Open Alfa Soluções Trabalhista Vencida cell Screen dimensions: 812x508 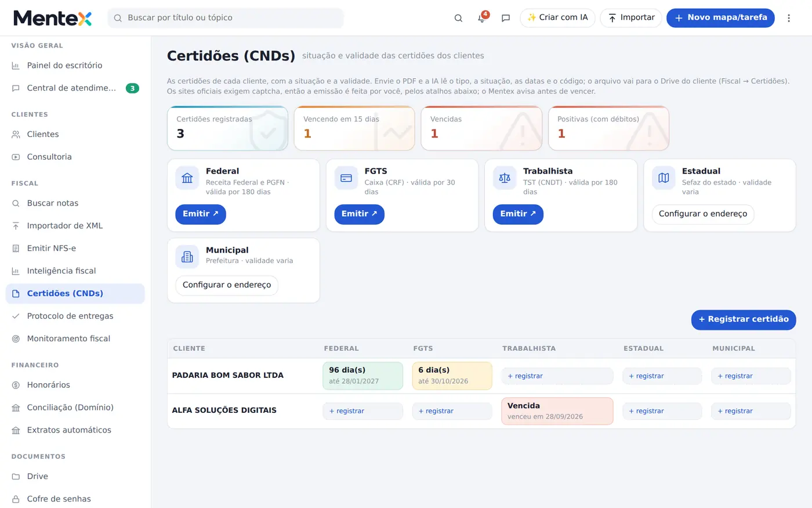(x=557, y=411)
